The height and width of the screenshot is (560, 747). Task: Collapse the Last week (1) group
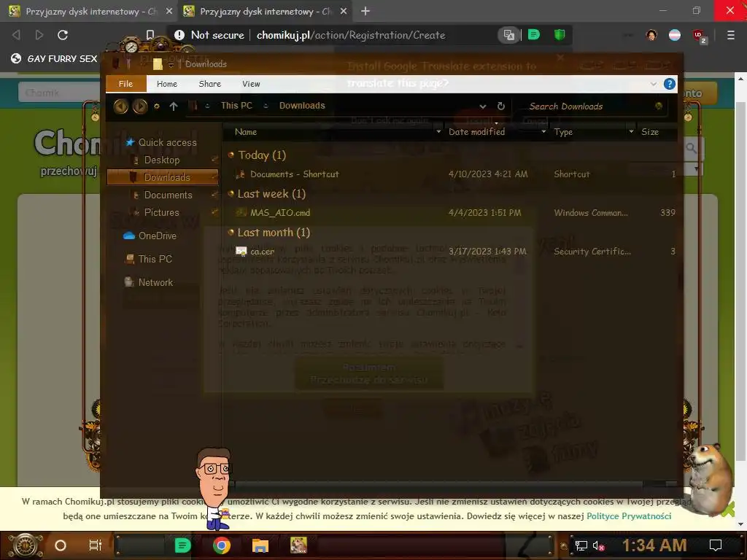[231, 193]
